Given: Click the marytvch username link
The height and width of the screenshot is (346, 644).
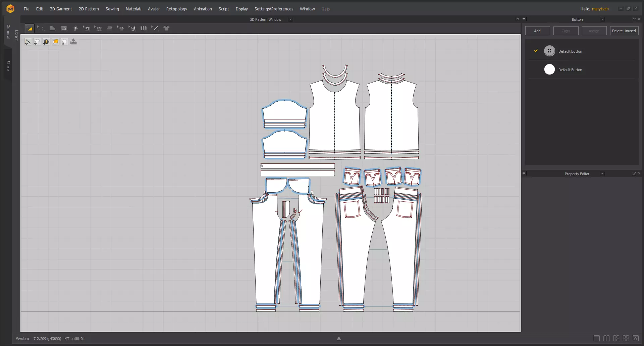Looking at the screenshot, I should point(600,9).
